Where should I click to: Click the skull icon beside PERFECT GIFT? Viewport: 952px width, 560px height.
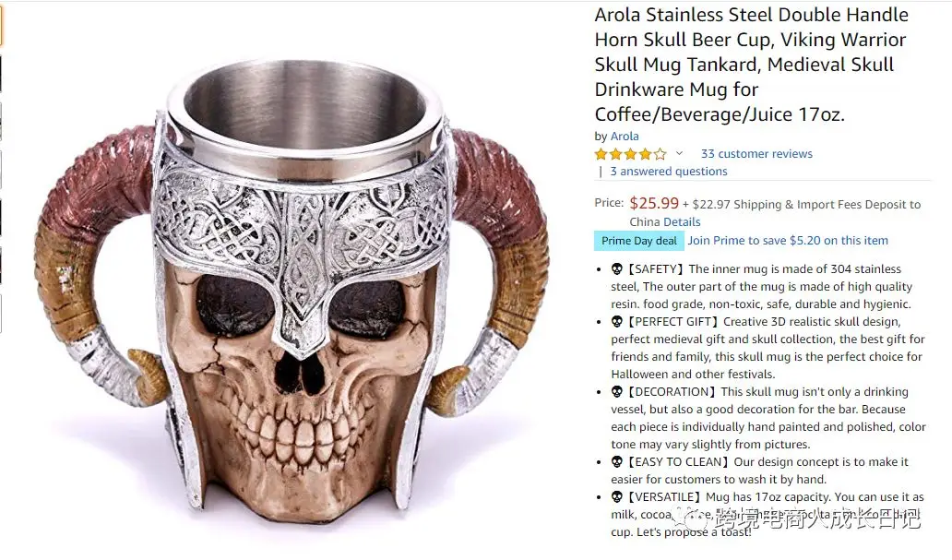tap(617, 322)
